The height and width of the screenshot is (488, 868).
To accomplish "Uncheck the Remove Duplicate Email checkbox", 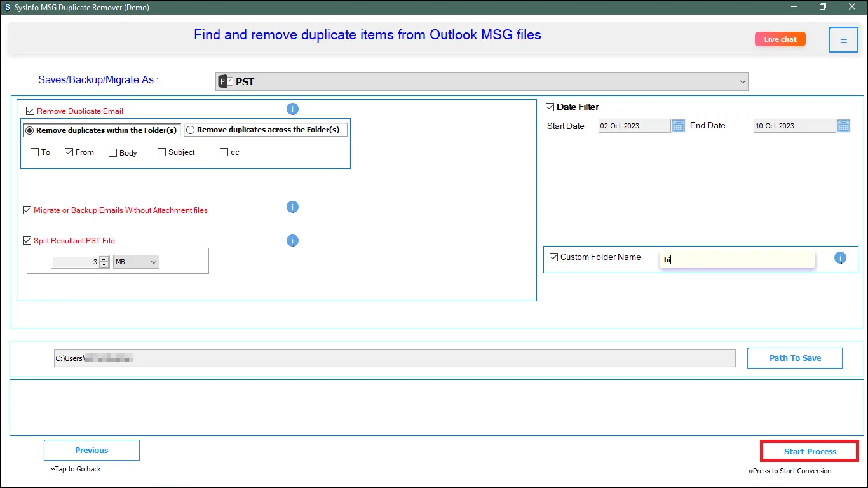I will click(30, 111).
